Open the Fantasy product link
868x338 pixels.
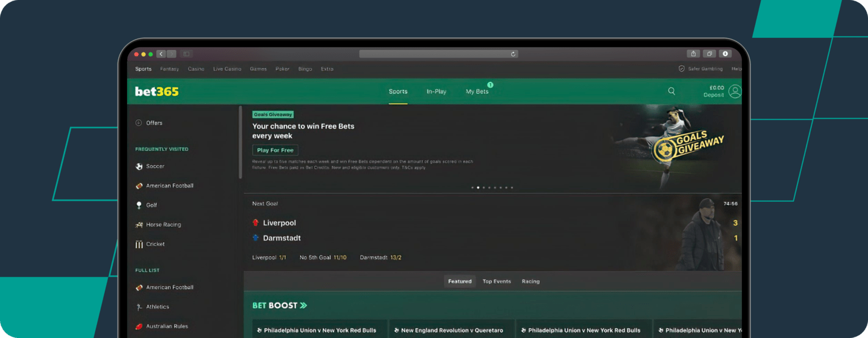point(169,69)
